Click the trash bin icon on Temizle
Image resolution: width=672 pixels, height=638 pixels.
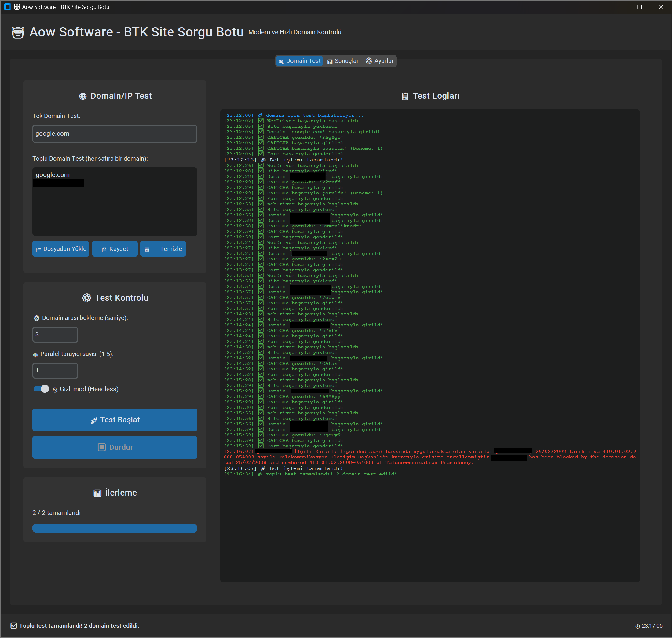tap(147, 250)
